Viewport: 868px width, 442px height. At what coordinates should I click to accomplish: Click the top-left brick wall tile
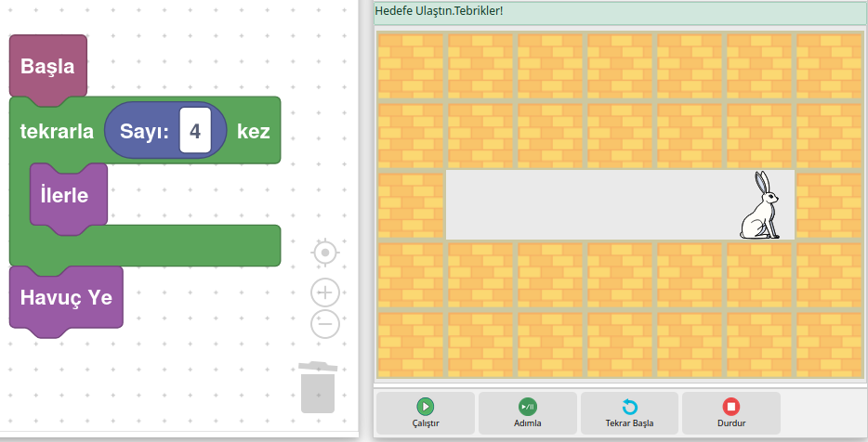pyautogui.click(x=411, y=66)
